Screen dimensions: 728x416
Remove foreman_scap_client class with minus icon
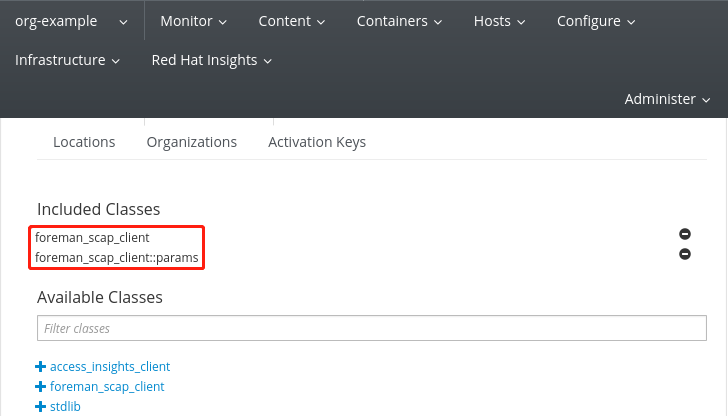[x=685, y=233]
